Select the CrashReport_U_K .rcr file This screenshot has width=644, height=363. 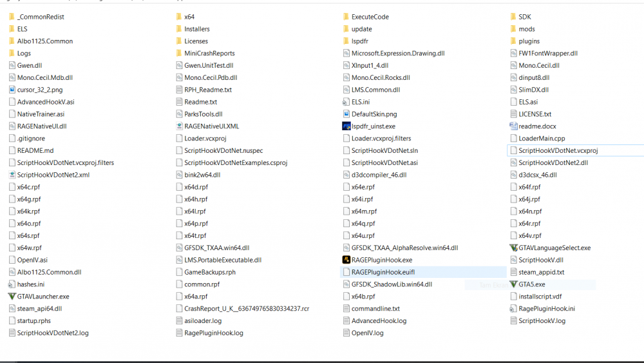tap(247, 308)
